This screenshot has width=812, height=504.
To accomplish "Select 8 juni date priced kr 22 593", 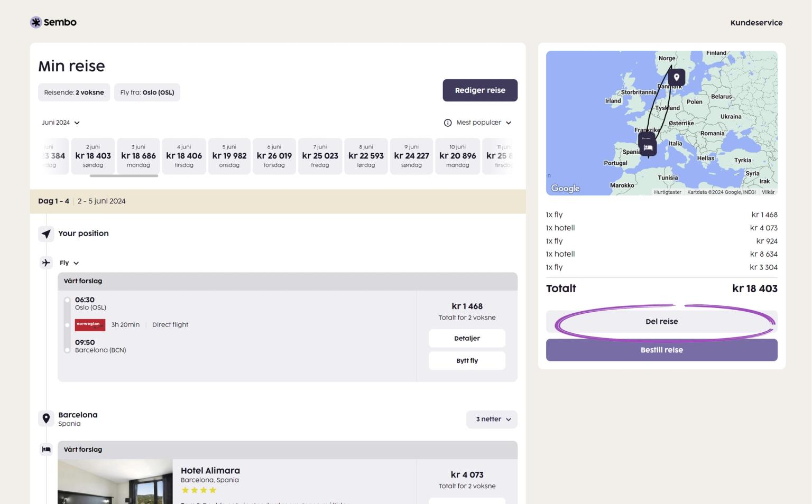I will (x=366, y=156).
